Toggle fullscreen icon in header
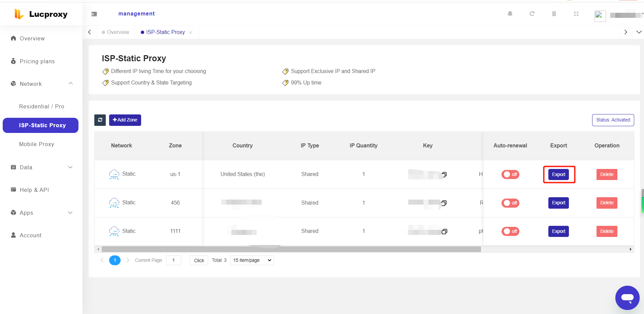 click(576, 14)
